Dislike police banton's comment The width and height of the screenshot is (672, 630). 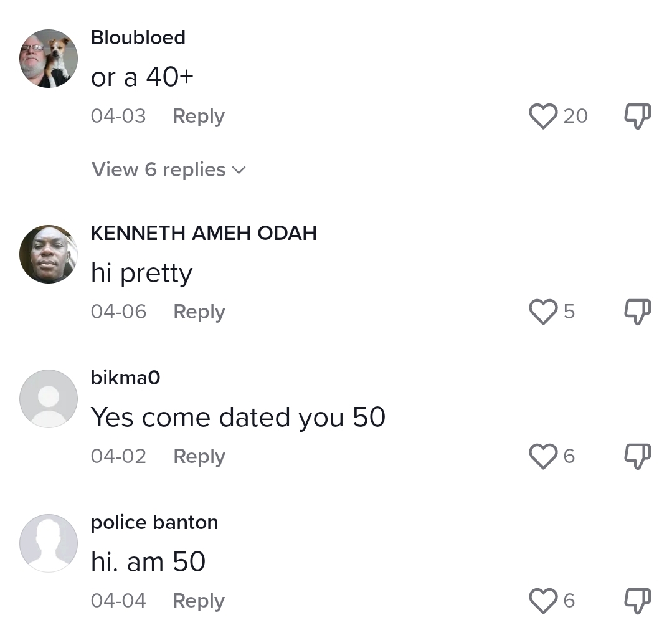coord(637,601)
